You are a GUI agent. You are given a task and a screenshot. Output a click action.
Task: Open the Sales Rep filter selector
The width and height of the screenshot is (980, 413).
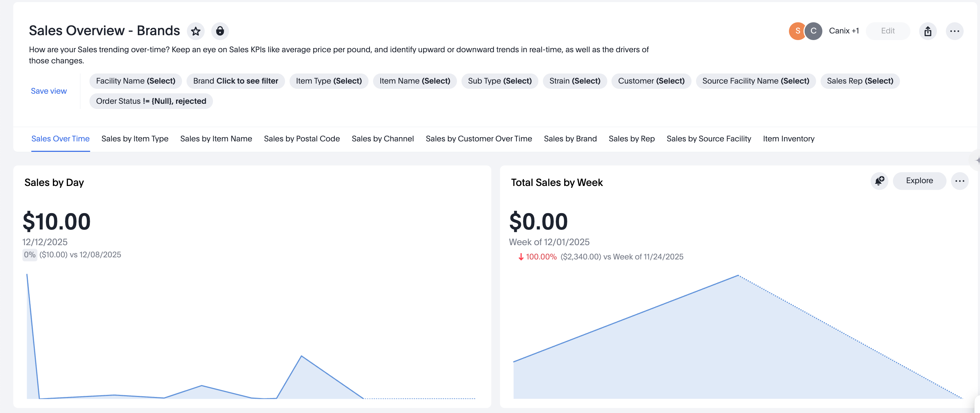[x=860, y=81]
